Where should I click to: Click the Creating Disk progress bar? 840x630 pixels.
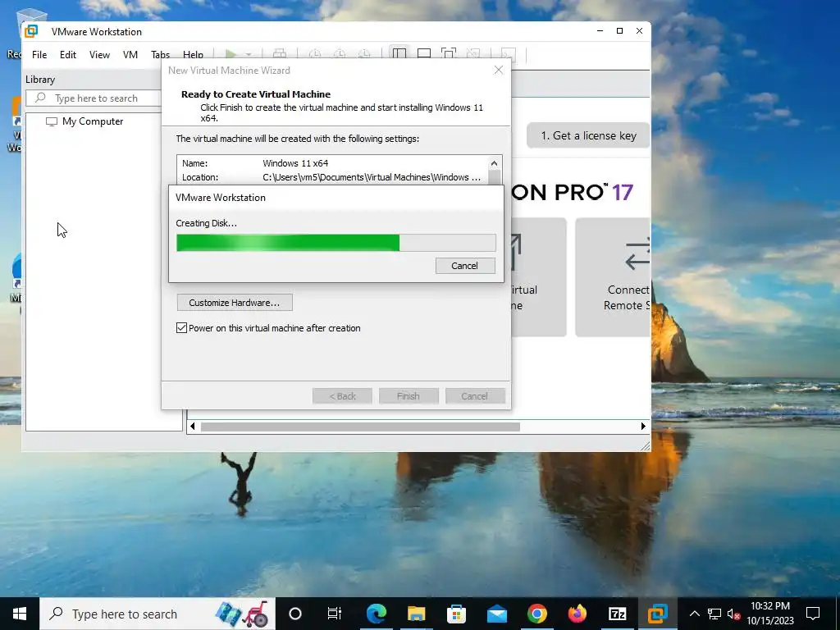pos(336,243)
